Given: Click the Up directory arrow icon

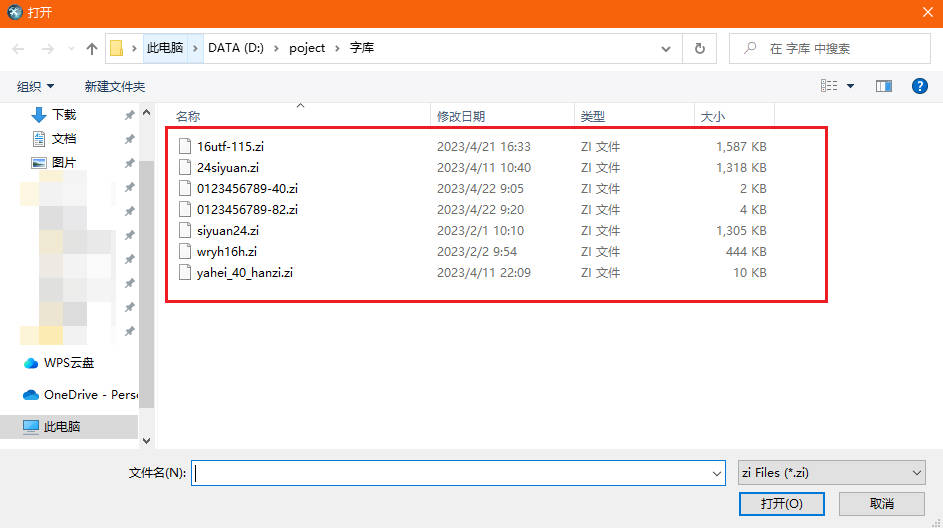Looking at the screenshot, I should click(92, 48).
